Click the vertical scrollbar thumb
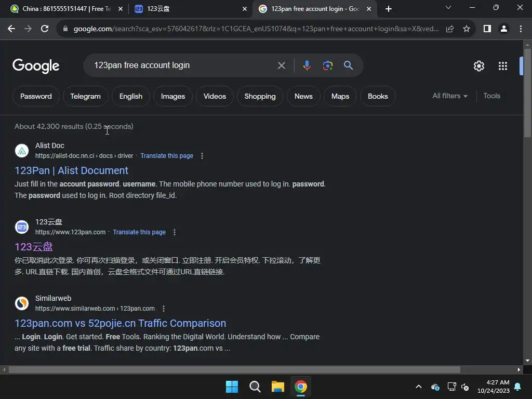This screenshot has width=532, height=399. click(527, 94)
